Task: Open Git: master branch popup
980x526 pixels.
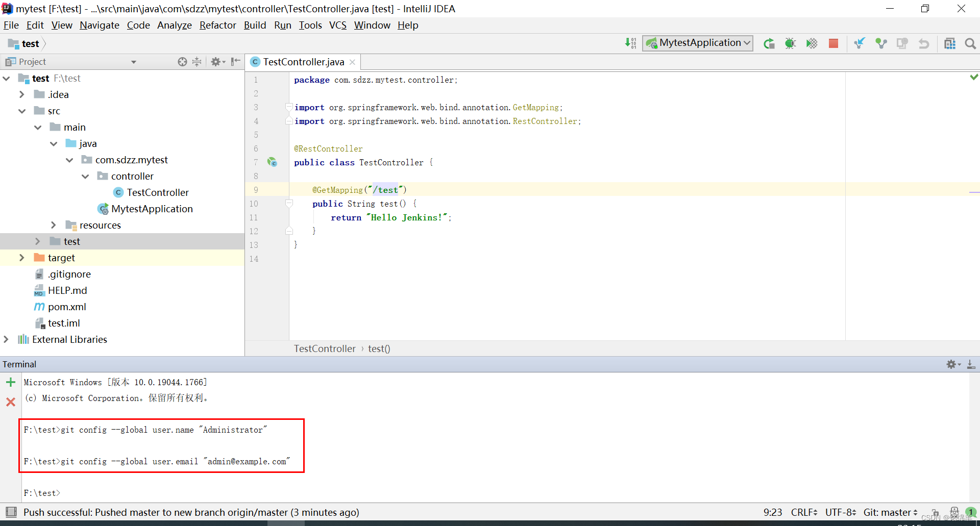Action: coord(891,512)
